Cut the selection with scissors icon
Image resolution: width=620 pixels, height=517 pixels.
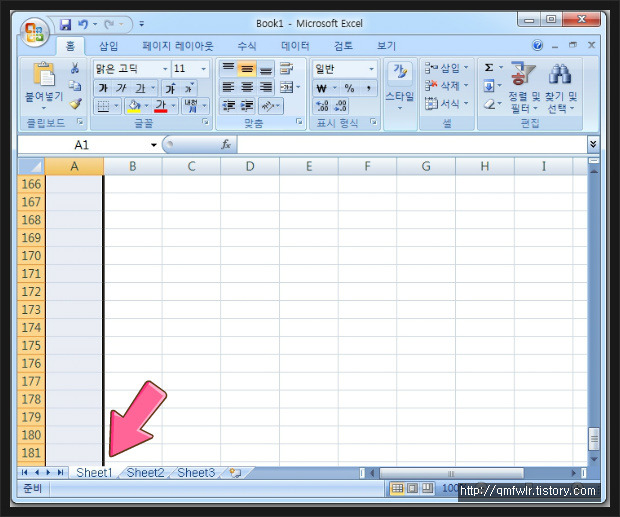coord(75,68)
